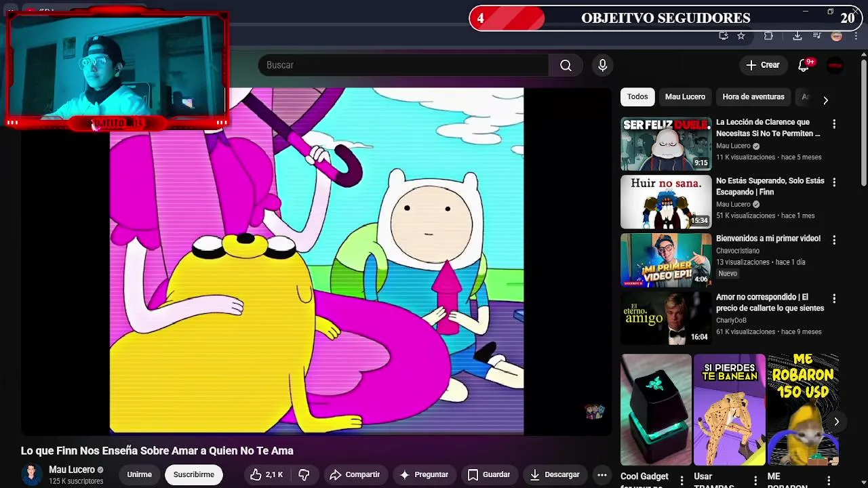Click the Compartir button
The image size is (868, 488).
tap(355, 474)
